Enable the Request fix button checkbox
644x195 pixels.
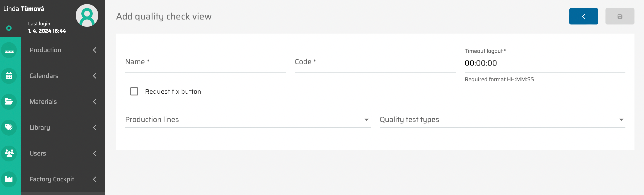pos(134,92)
